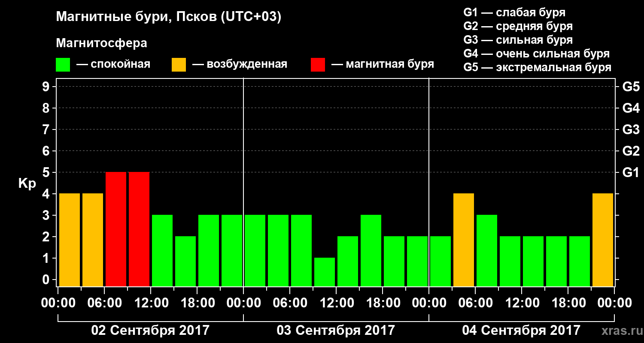
Task: Click the orange 'возбужденная' legend swatch
Action: pos(179,65)
